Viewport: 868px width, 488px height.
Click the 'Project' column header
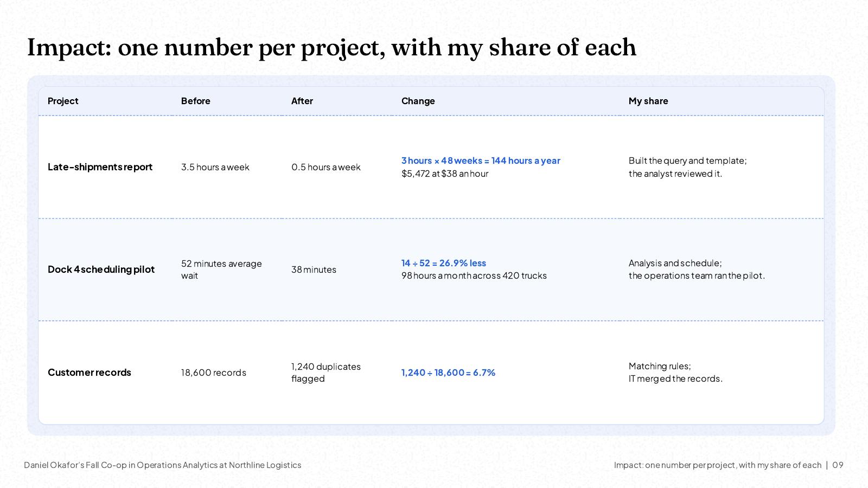click(63, 101)
